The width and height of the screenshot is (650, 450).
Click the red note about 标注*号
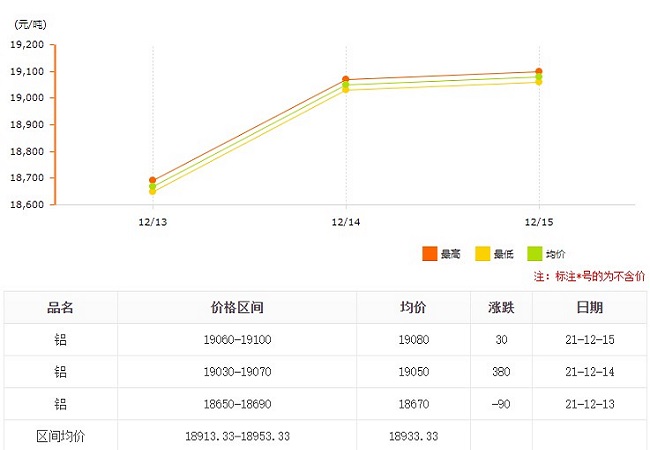589,276
